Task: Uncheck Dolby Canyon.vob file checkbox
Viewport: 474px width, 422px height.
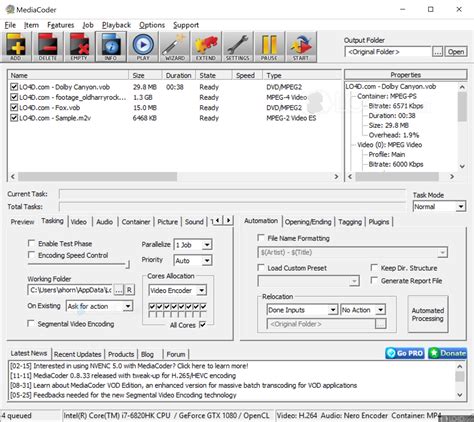Action: (x=14, y=87)
